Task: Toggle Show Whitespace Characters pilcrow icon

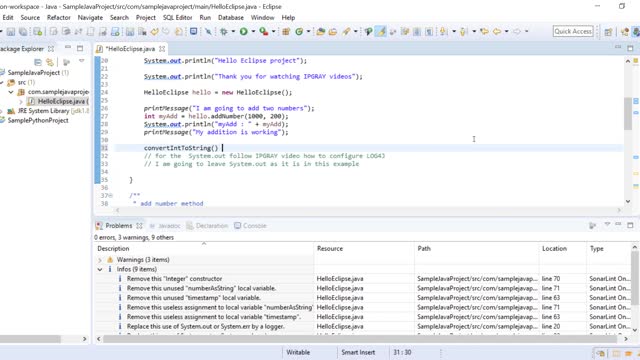Action: (x=429, y=31)
